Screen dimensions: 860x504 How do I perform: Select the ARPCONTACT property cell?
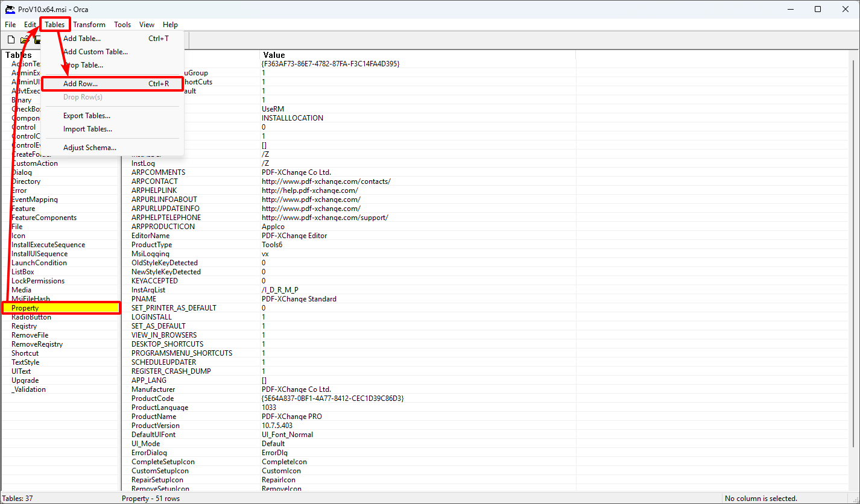point(155,181)
